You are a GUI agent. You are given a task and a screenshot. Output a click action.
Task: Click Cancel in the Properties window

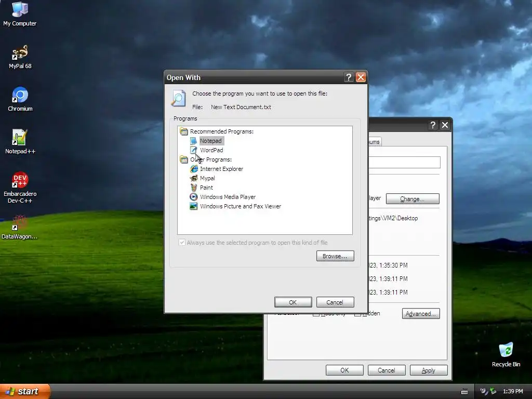click(387, 370)
